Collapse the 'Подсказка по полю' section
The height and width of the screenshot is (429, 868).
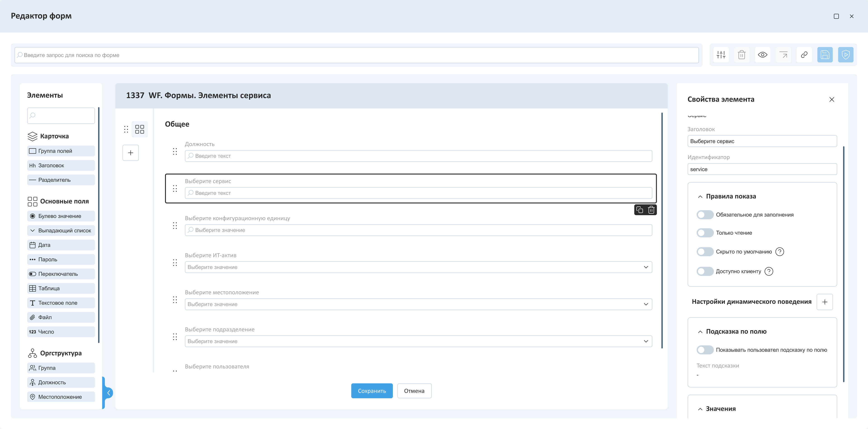pyautogui.click(x=700, y=332)
